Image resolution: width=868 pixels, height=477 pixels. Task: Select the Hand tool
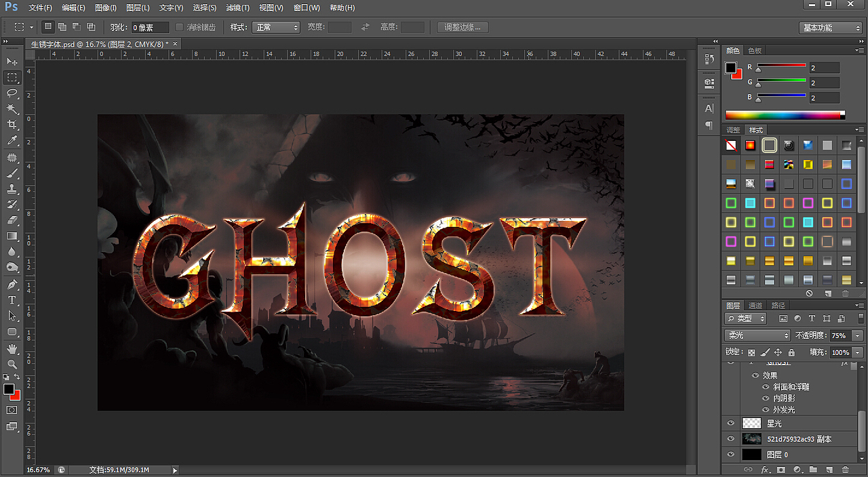[x=12, y=348]
